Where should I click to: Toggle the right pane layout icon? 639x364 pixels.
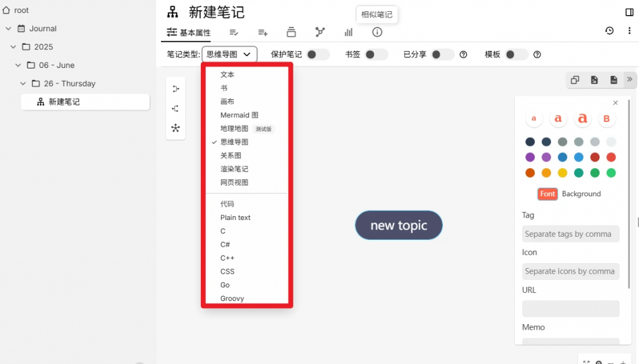click(629, 12)
